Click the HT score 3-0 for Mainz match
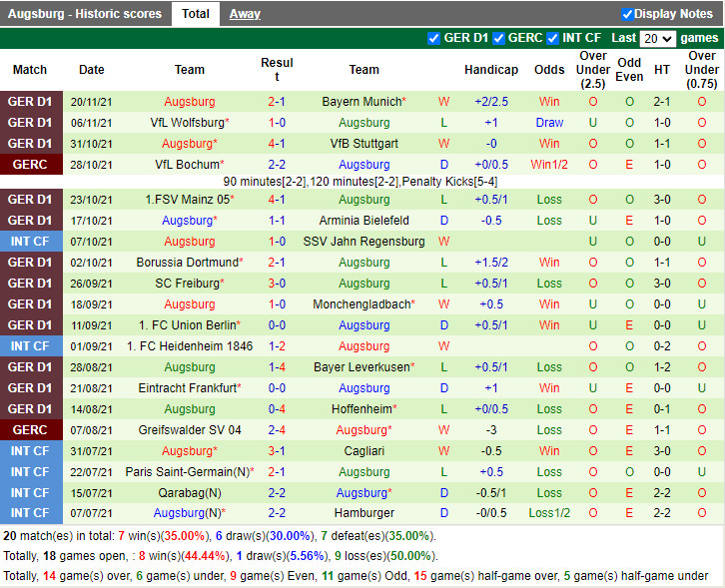 [x=662, y=200]
